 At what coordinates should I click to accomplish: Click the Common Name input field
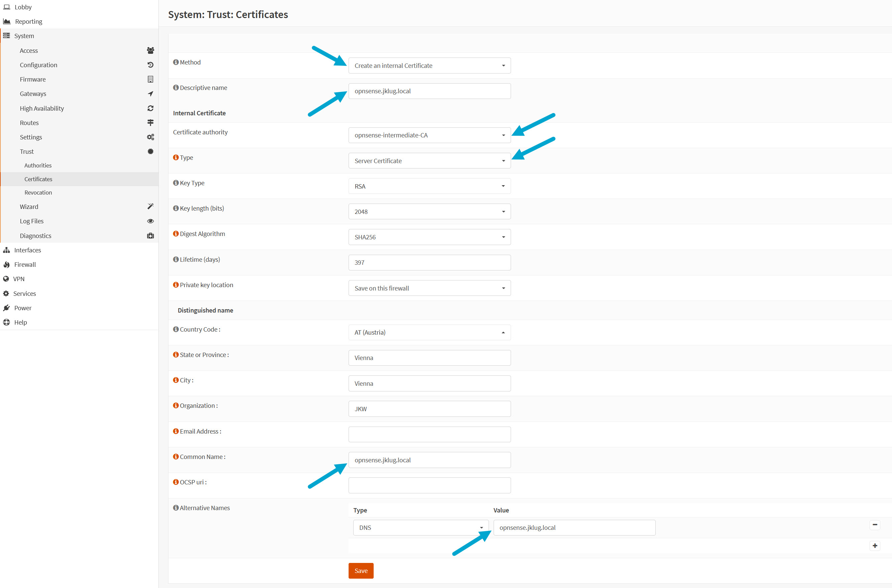(x=429, y=460)
